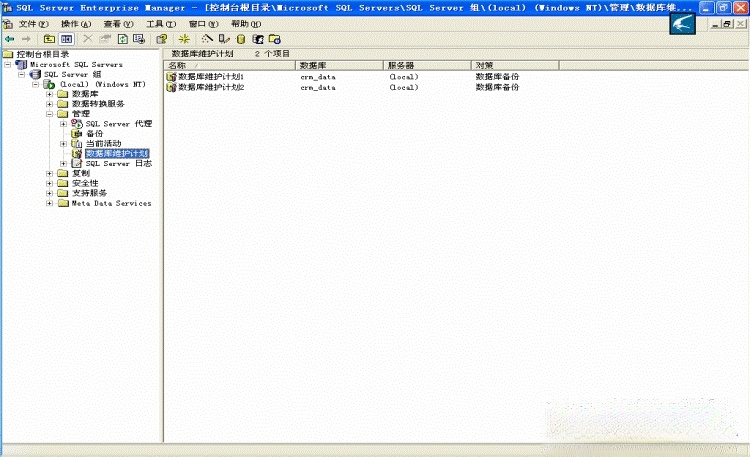Click the export list toolbar icon
Viewport: 750px width, 457px height.
139,39
